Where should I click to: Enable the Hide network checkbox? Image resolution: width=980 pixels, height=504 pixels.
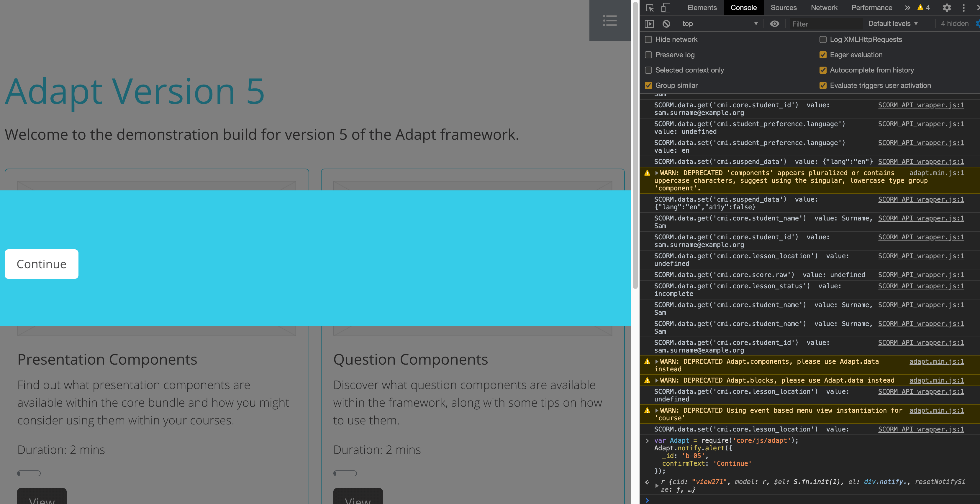point(649,39)
